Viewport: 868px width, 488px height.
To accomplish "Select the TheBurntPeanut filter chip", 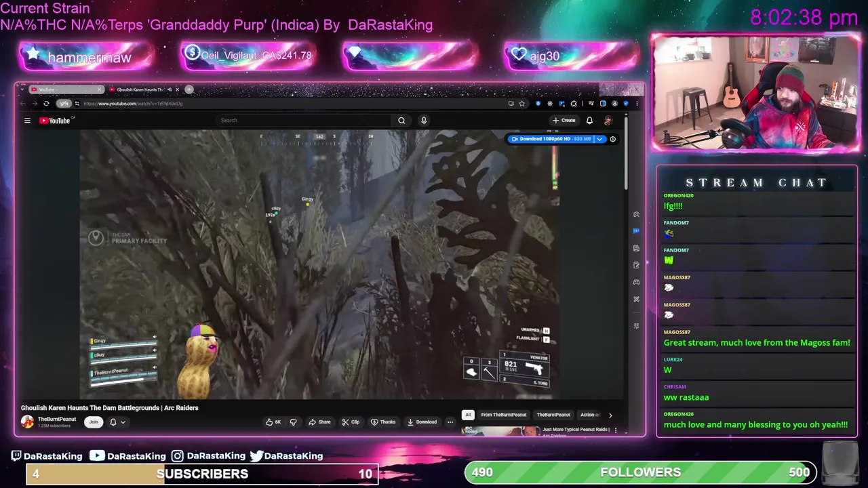I will pyautogui.click(x=553, y=415).
